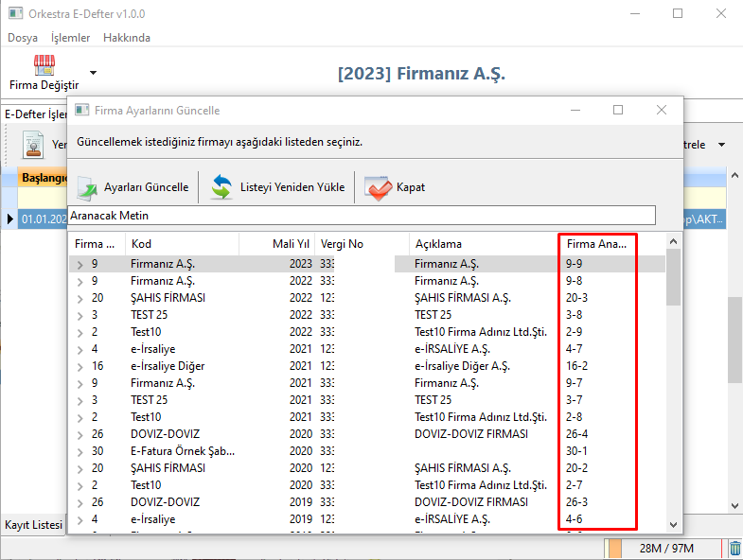Click the Ayarları Güncelle green arrow icon
The width and height of the screenshot is (743, 560).
point(87,186)
